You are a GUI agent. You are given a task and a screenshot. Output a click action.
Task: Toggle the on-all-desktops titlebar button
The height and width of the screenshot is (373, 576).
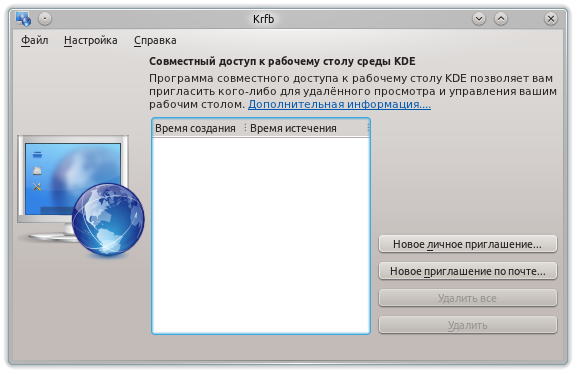45,19
